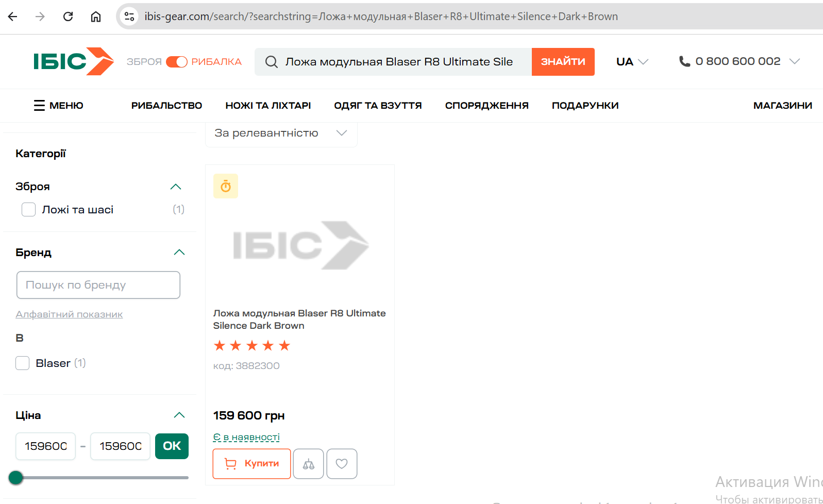Open the НОЖІ ТА ЛІХТАРІ menu
This screenshot has width=823, height=504.
[x=268, y=106]
